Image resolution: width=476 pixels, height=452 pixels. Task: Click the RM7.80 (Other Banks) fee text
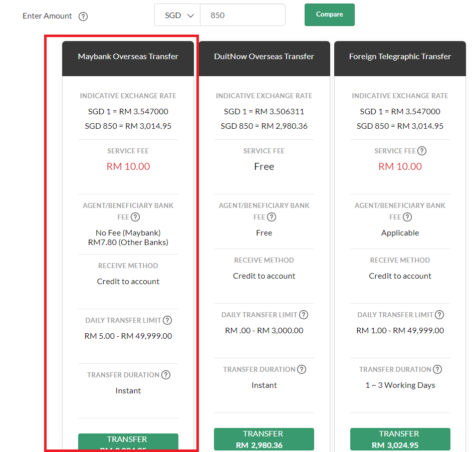tap(128, 243)
